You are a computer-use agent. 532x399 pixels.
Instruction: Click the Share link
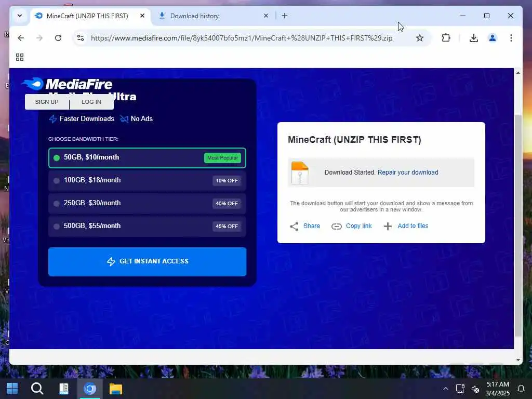pos(304,226)
